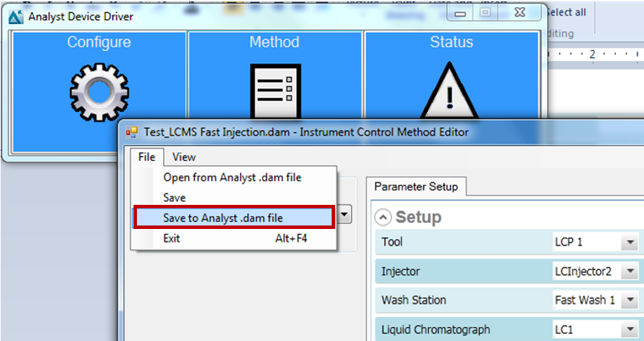Click the Instrument Control Method Editor window icon
Image resolution: width=644 pixels, height=341 pixels.
(x=132, y=131)
